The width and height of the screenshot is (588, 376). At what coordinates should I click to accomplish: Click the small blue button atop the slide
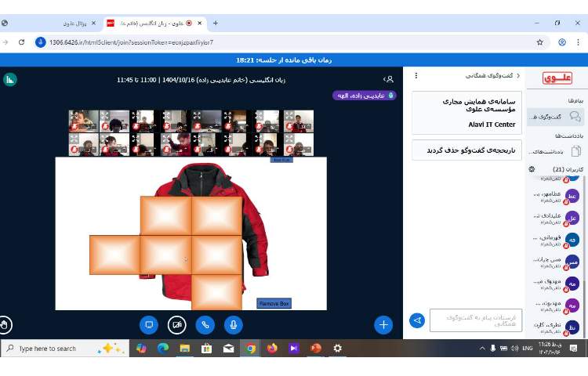click(x=281, y=160)
